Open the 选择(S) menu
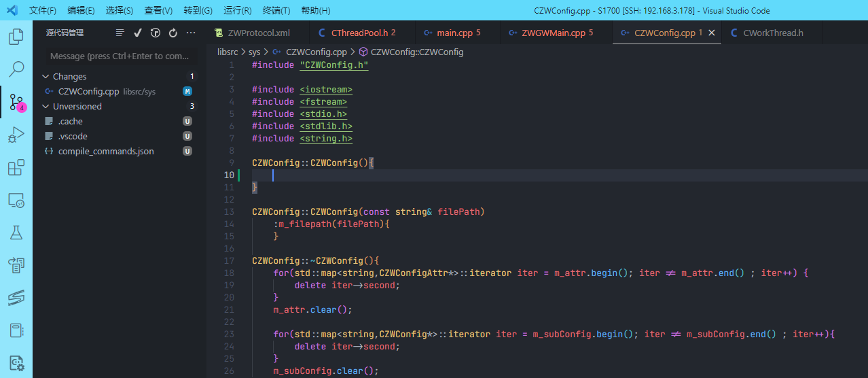The height and width of the screenshot is (378, 868). point(120,10)
